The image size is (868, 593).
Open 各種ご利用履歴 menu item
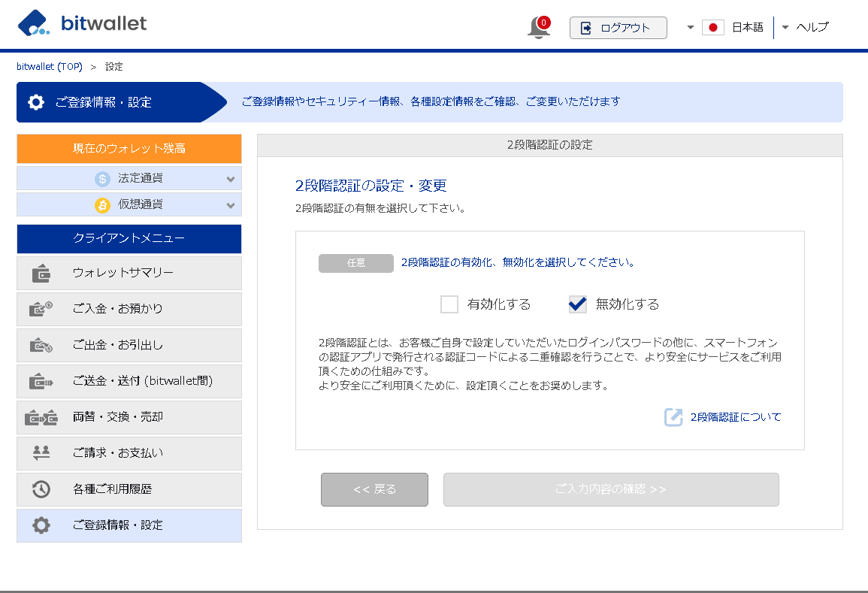point(129,489)
